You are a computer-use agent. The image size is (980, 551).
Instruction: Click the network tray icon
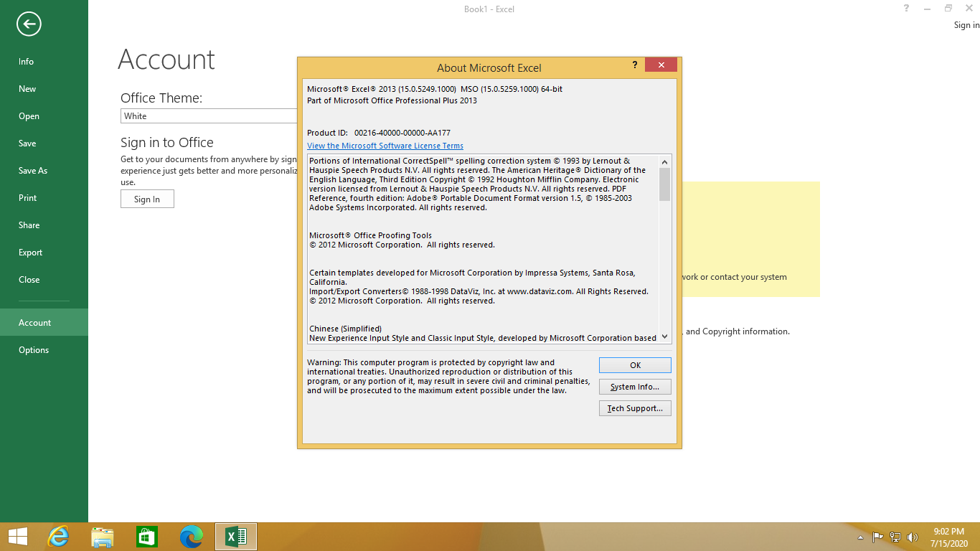(x=895, y=537)
